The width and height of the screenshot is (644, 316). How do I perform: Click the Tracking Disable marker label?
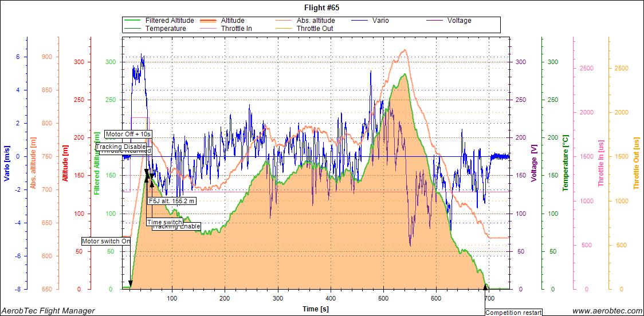coord(120,147)
